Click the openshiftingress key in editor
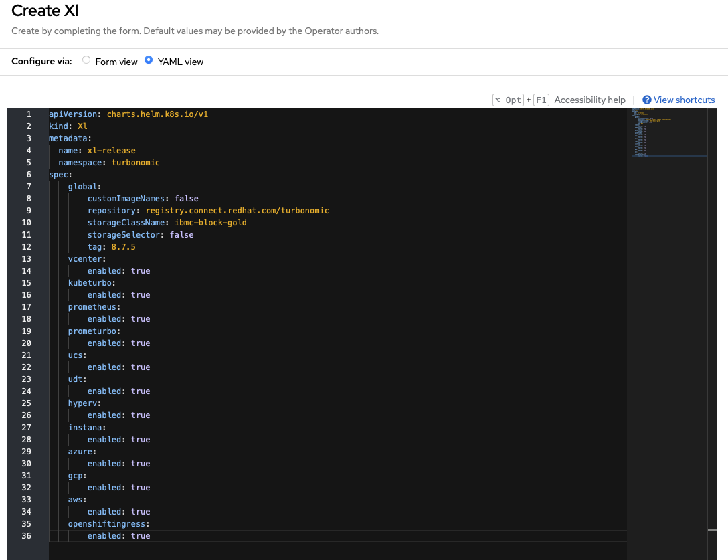Viewport: 728px width, 560px height. pos(108,524)
